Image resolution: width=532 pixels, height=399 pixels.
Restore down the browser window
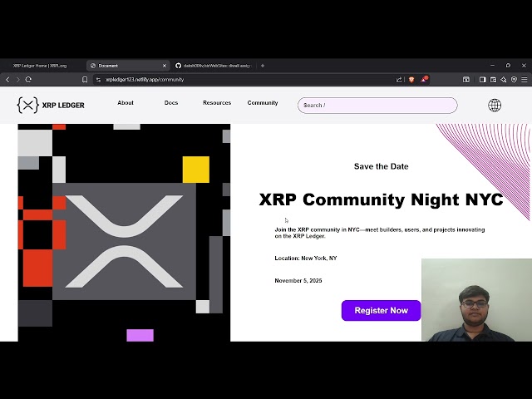click(x=508, y=65)
